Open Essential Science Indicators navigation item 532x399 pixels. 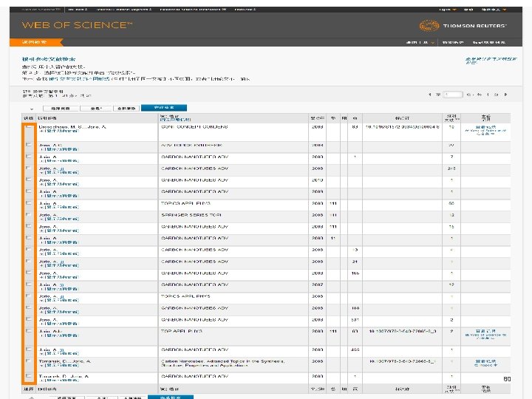[193, 9]
